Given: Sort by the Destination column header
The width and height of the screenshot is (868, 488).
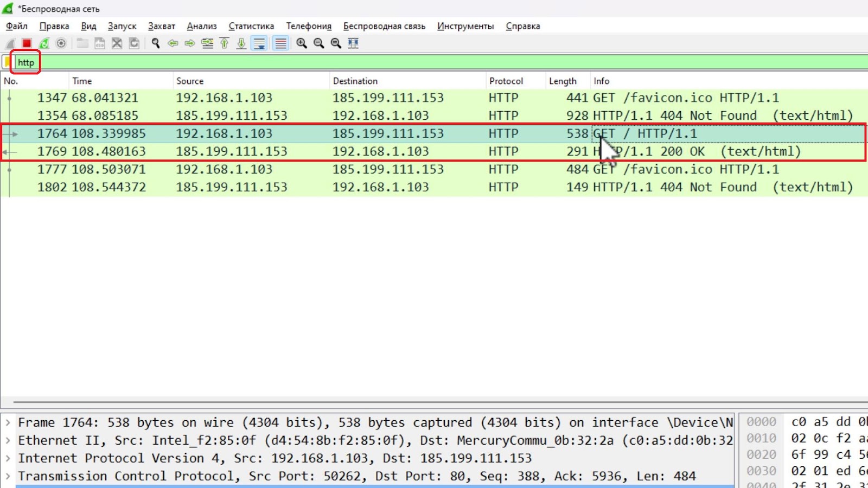Looking at the screenshot, I should click(407, 81).
